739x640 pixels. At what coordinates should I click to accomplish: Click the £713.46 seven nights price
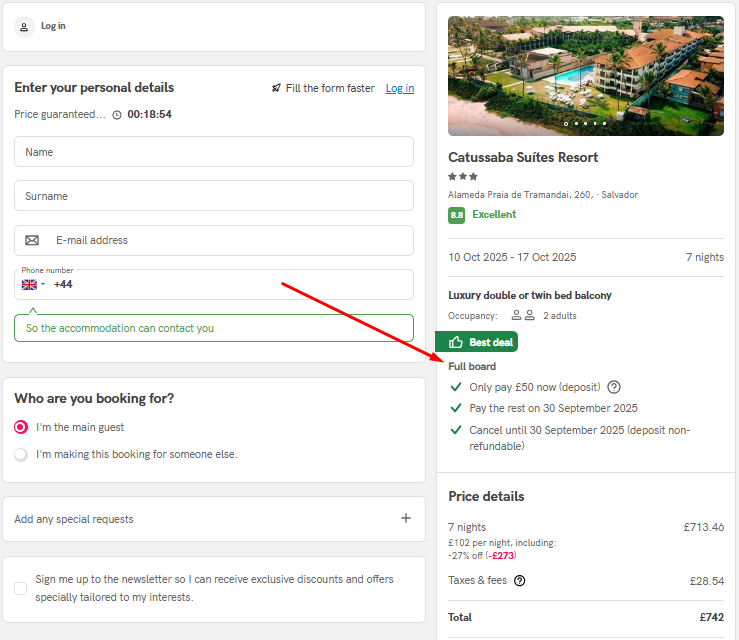click(x=704, y=527)
